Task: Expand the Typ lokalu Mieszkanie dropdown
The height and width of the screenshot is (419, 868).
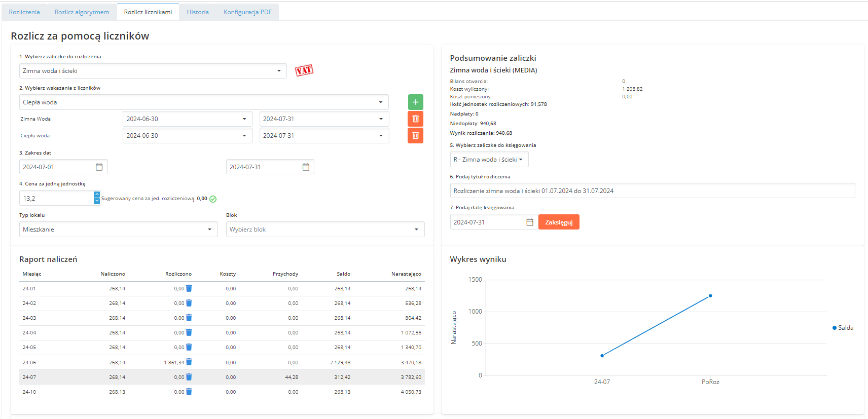Action: click(x=118, y=230)
